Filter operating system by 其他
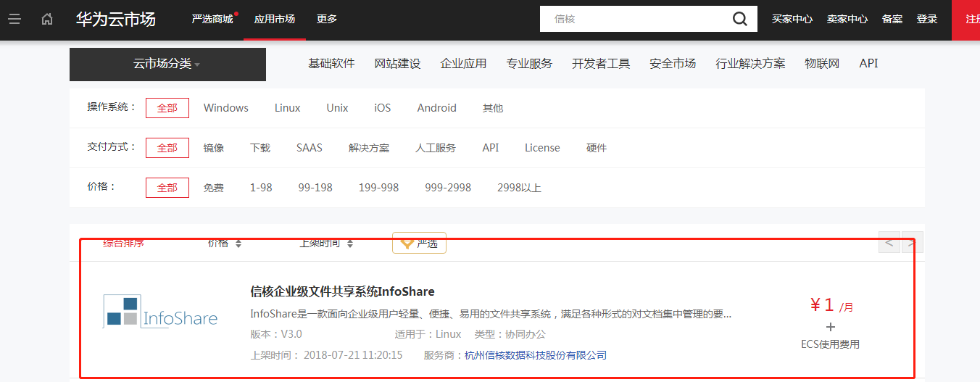This screenshot has width=980, height=382. tap(493, 108)
